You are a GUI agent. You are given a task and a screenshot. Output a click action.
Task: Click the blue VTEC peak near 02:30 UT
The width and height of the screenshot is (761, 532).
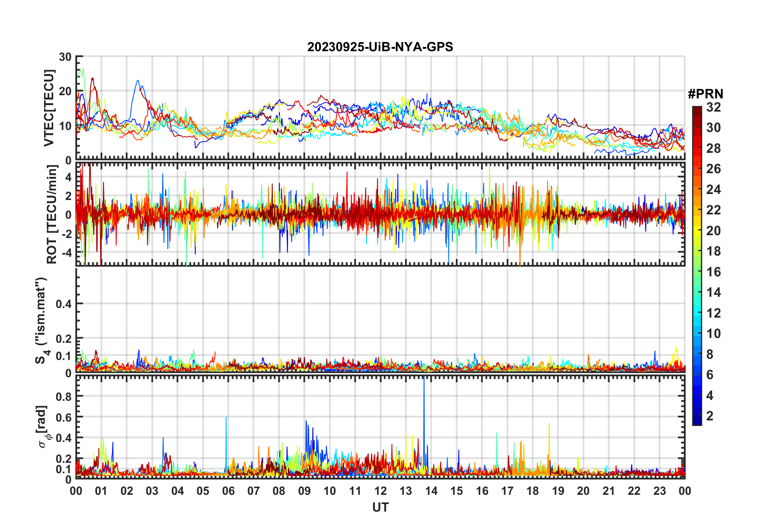(138, 81)
